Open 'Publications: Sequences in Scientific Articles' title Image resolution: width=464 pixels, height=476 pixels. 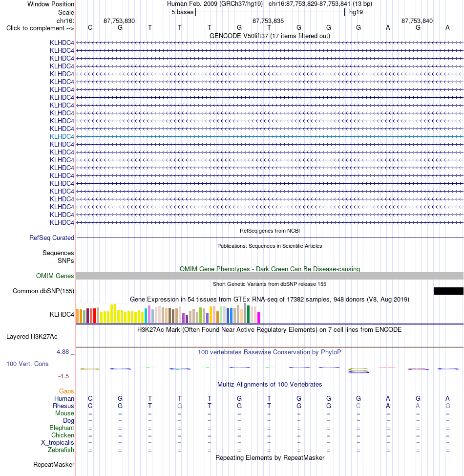(270, 246)
